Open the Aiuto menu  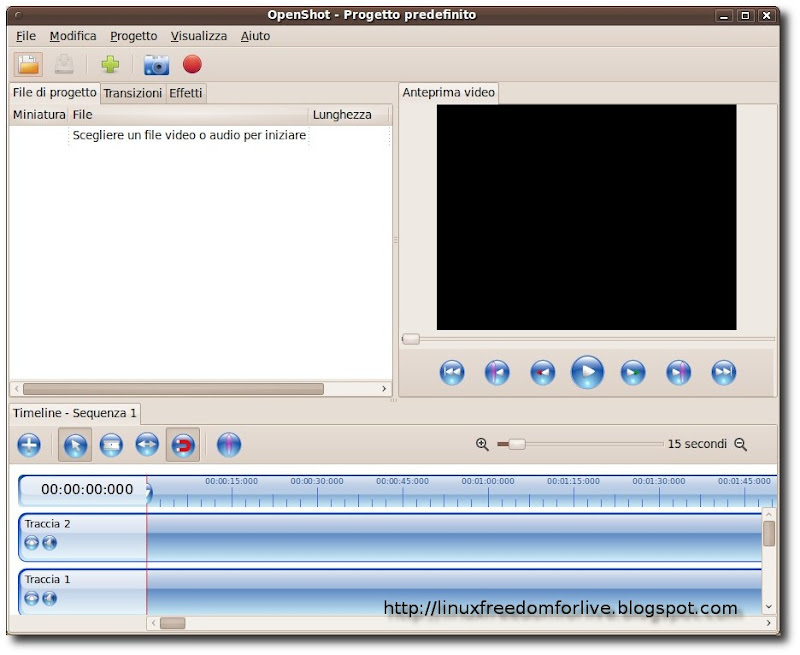point(255,36)
